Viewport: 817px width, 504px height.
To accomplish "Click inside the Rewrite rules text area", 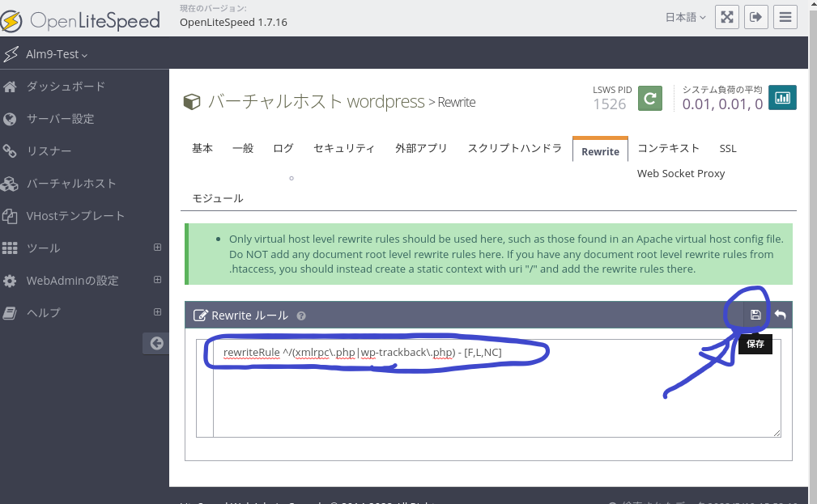I will 496,388.
